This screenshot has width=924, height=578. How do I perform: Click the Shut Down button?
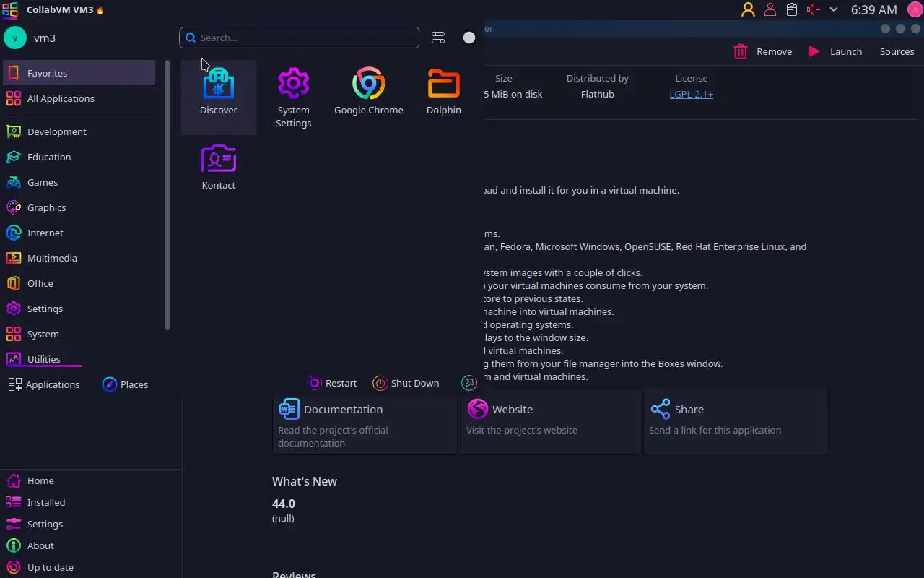coord(406,383)
